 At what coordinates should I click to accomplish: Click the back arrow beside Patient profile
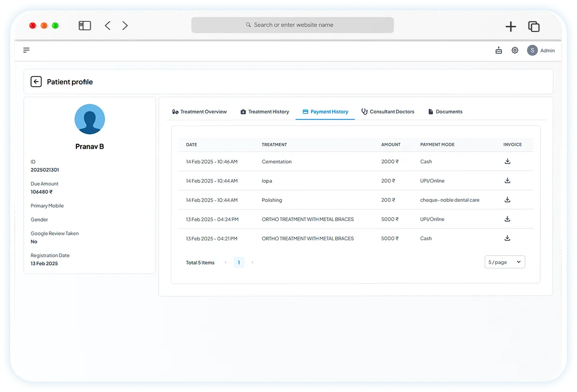tap(36, 82)
